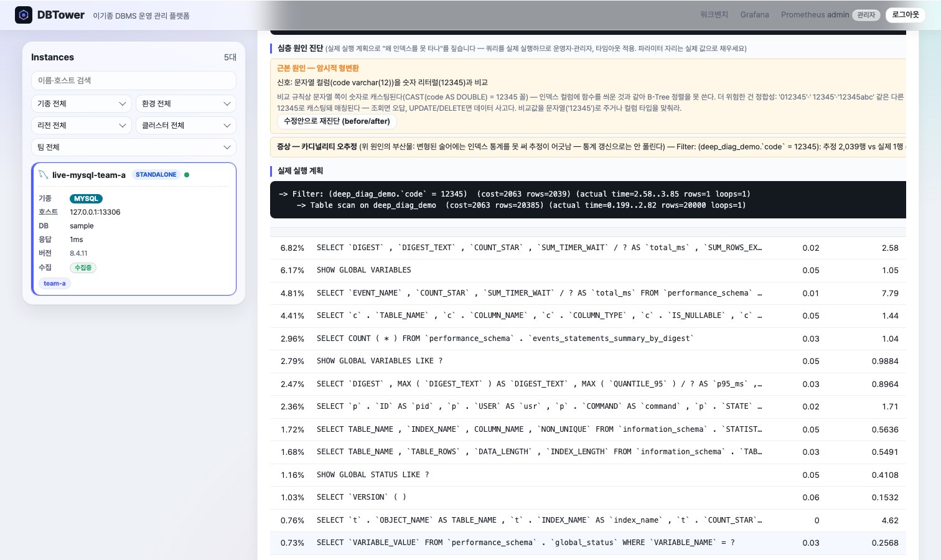941x560 pixels.
Task: Open the 클러스터 전체 dropdown
Action: [x=186, y=125]
